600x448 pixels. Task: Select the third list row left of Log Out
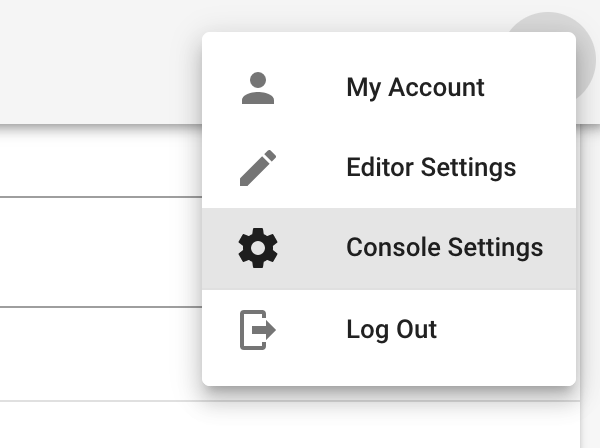point(101,354)
